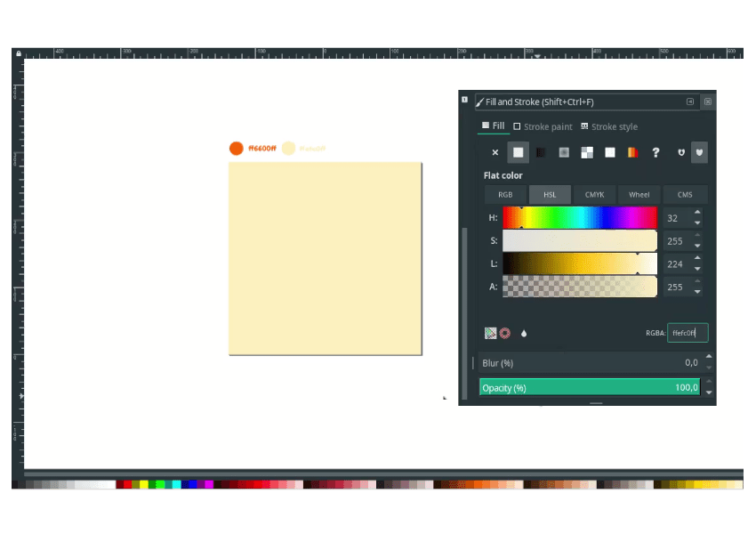The width and height of the screenshot is (756, 534).
Task: Click the Opacity (%) slider bar
Action: [590, 387]
